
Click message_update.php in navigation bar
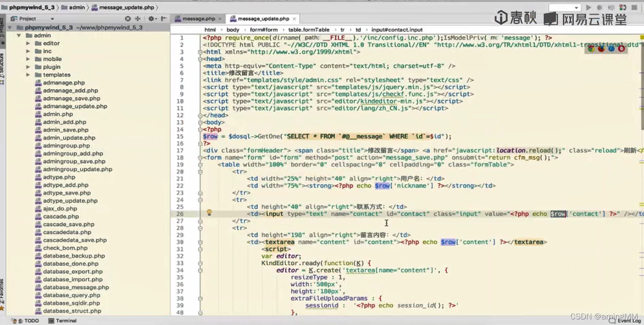tap(123, 7)
